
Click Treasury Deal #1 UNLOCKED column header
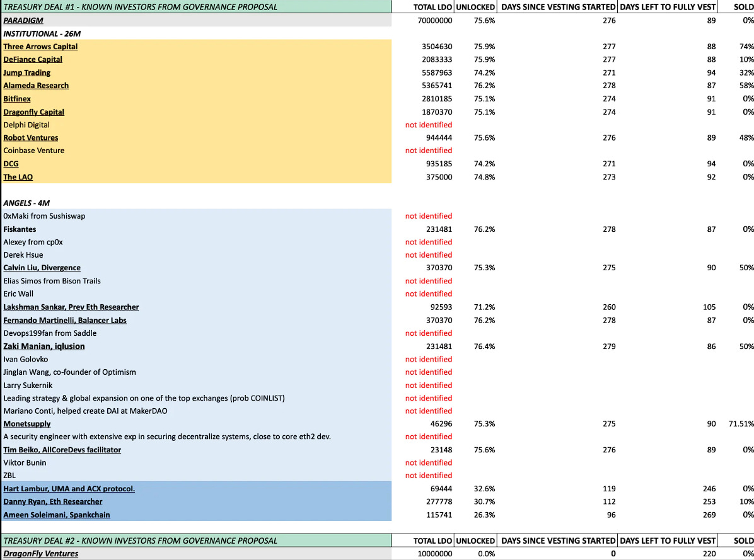tap(475, 7)
